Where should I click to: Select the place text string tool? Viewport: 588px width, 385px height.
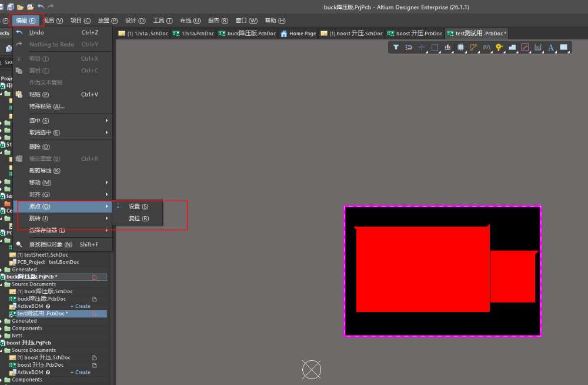[x=551, y=47]
